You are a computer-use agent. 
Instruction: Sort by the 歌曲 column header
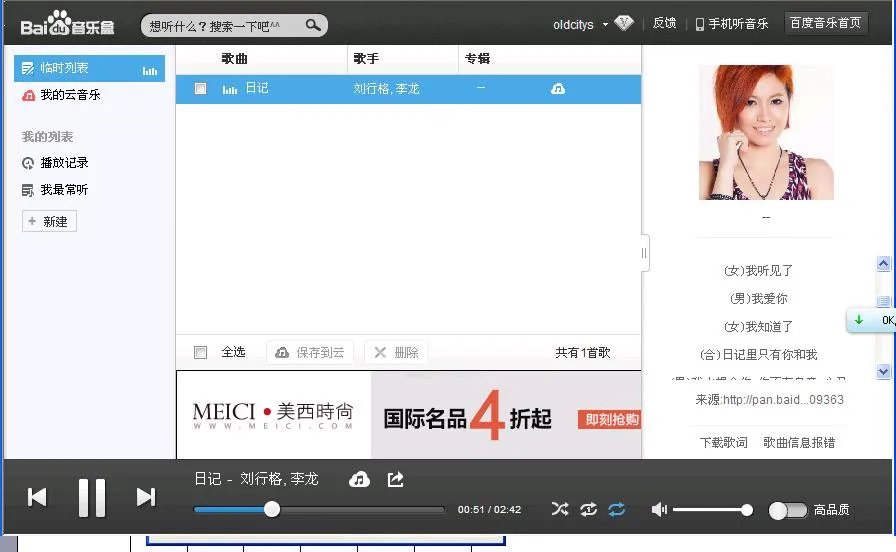point(234,59)
